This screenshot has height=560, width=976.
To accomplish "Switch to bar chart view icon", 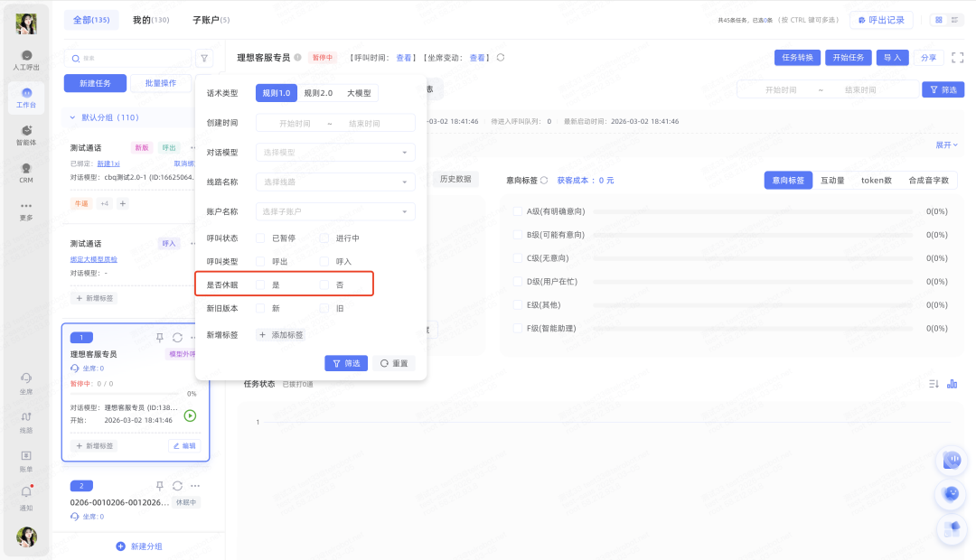I will point(952,384).
